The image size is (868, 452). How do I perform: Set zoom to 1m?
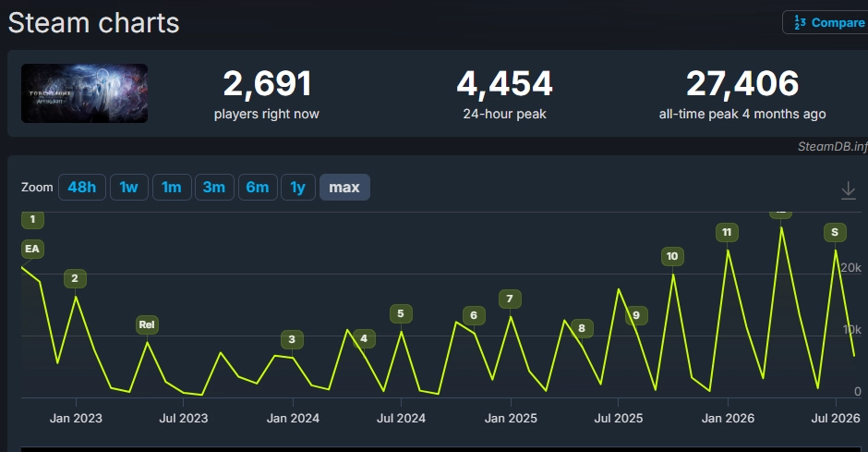point(172,188)
